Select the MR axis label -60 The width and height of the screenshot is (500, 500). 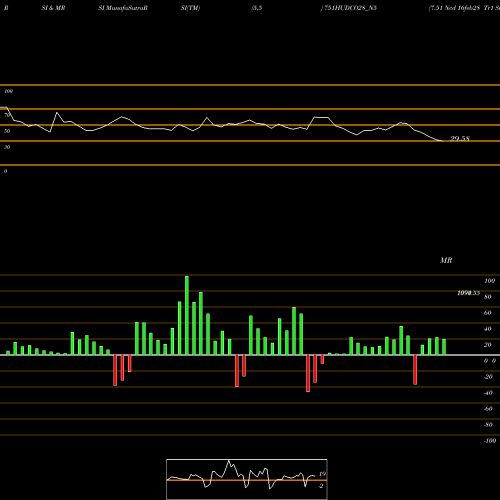pyautogui.click(x=488, y=409)
